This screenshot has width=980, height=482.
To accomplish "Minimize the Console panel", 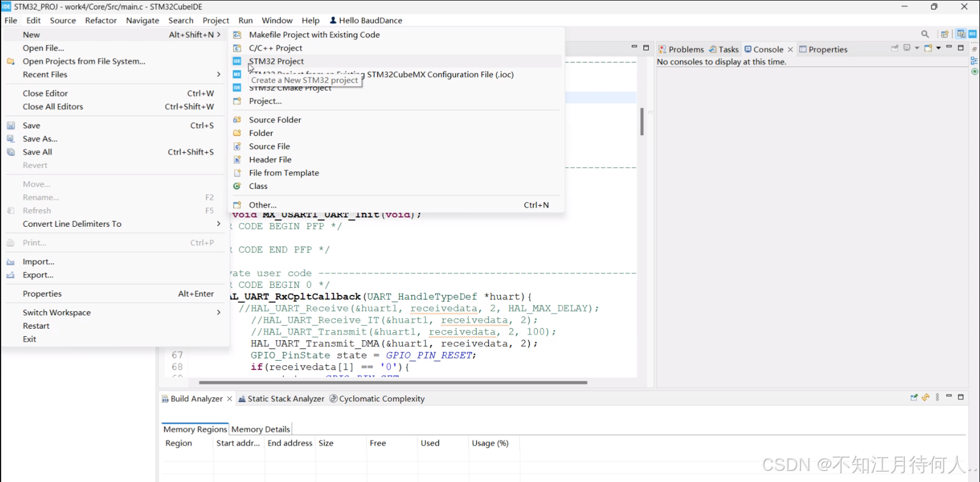I will point(949,47).
